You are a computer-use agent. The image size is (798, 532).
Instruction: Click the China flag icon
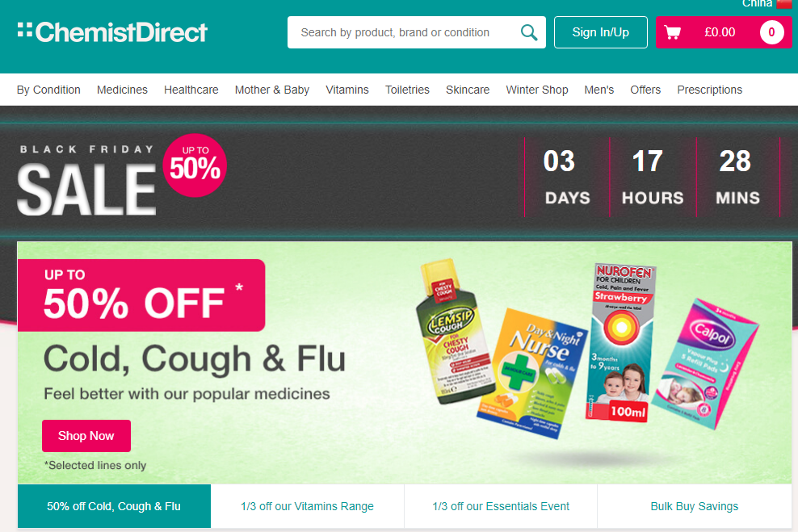784,3
